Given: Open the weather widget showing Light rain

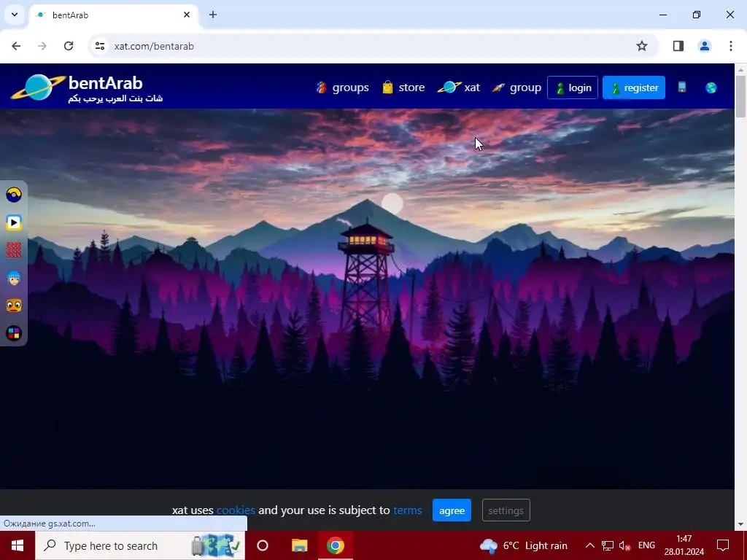Looking at the screenshot, I should pyautogui.click(x=524, y=545).
